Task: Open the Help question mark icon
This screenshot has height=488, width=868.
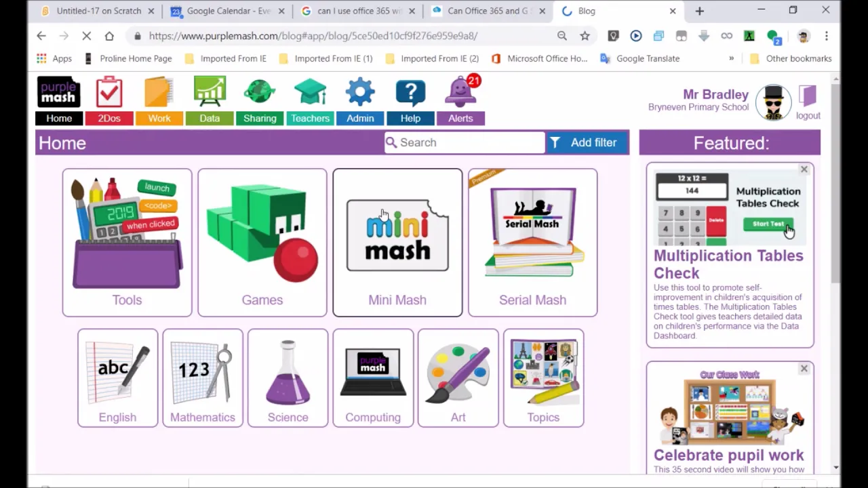Action: click(x=410, y=92)
